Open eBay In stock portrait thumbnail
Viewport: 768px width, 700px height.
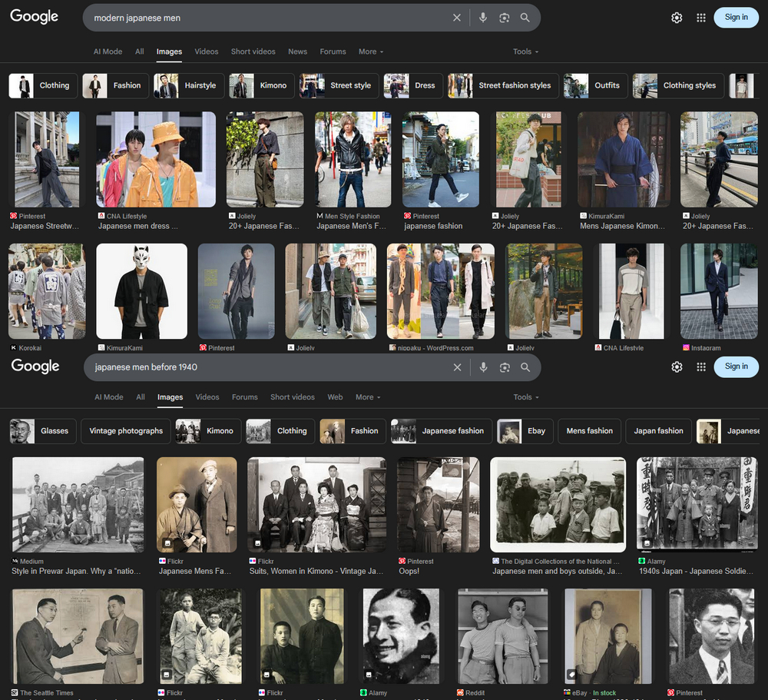pos(607,636)
